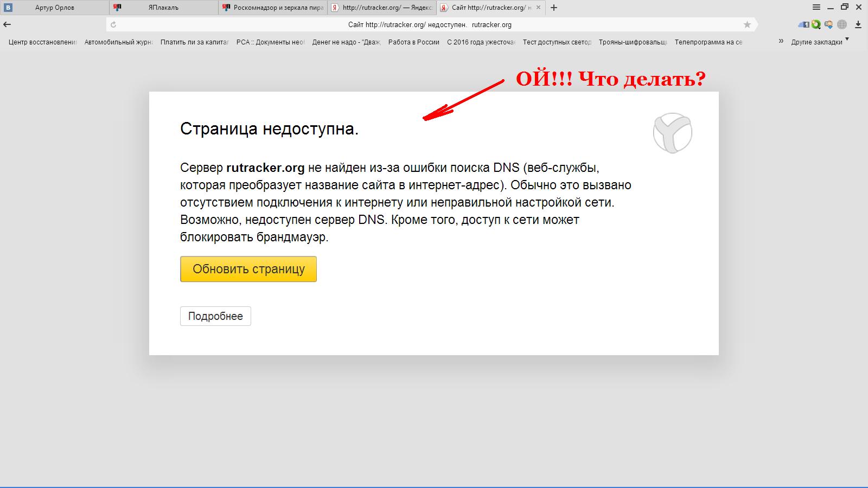868x488 pixels.
Task: Open the Работа в России bookmark
Action: 413,42
